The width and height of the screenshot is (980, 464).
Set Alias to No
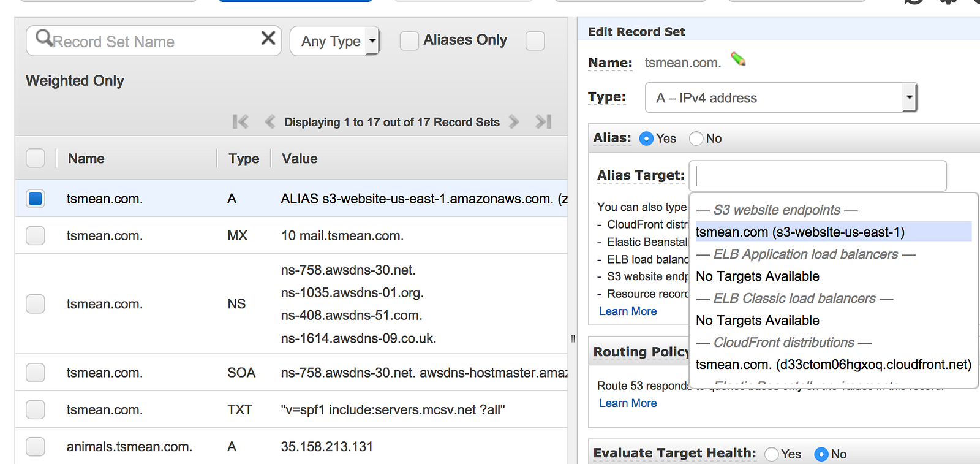[696, 139]
